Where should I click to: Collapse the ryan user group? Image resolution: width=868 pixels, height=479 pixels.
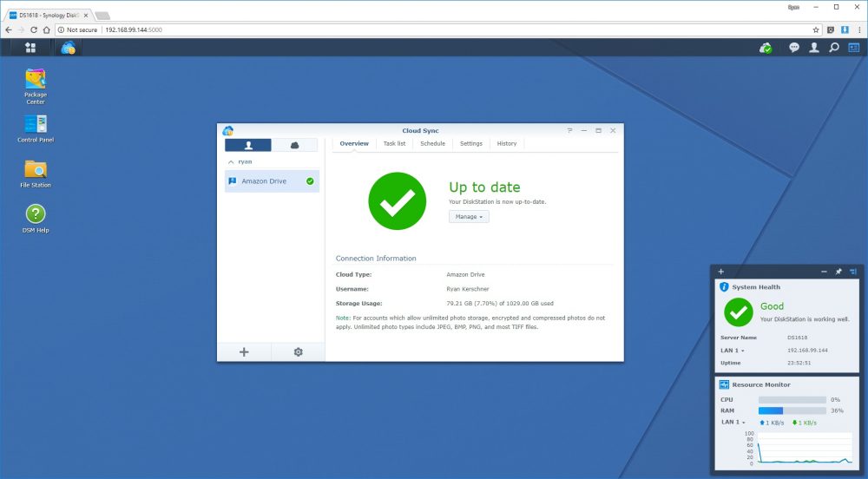tap(231, 162)
